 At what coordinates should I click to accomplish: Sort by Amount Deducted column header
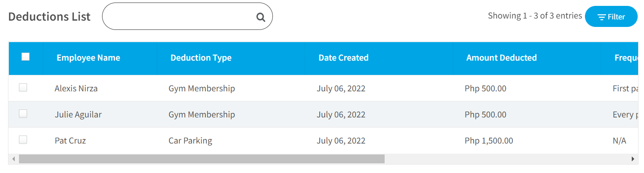click(x=501, y=58)
